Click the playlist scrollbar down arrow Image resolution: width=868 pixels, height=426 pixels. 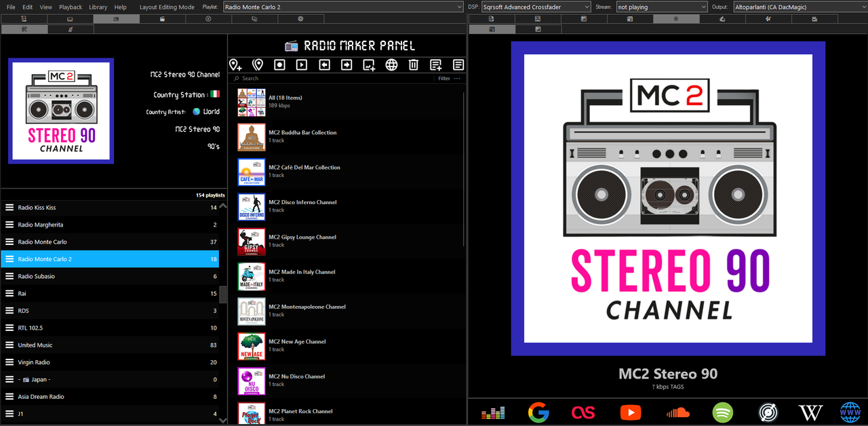(223, 421)
